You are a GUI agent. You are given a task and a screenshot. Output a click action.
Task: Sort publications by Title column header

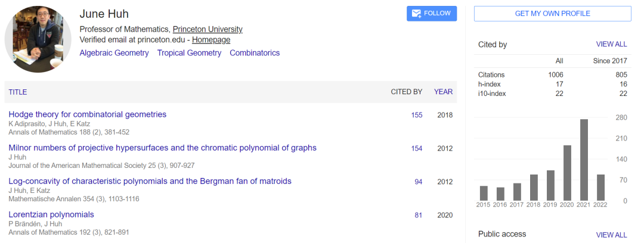(x=18, y=92)
